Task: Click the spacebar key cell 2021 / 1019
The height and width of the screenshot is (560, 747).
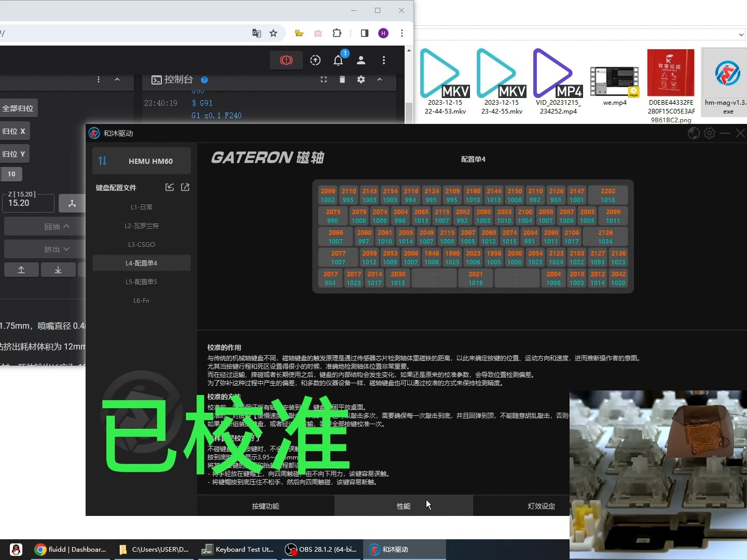Action: coord(476,278)
